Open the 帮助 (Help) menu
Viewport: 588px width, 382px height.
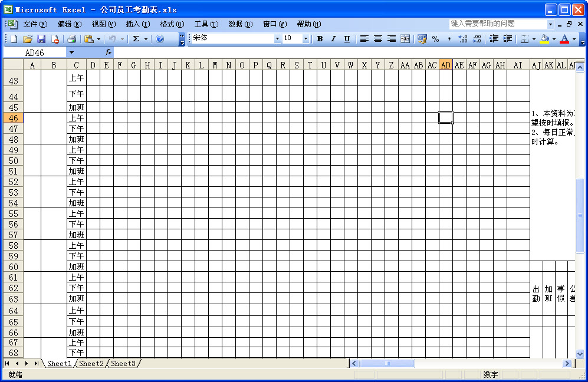tap(309, 24)
